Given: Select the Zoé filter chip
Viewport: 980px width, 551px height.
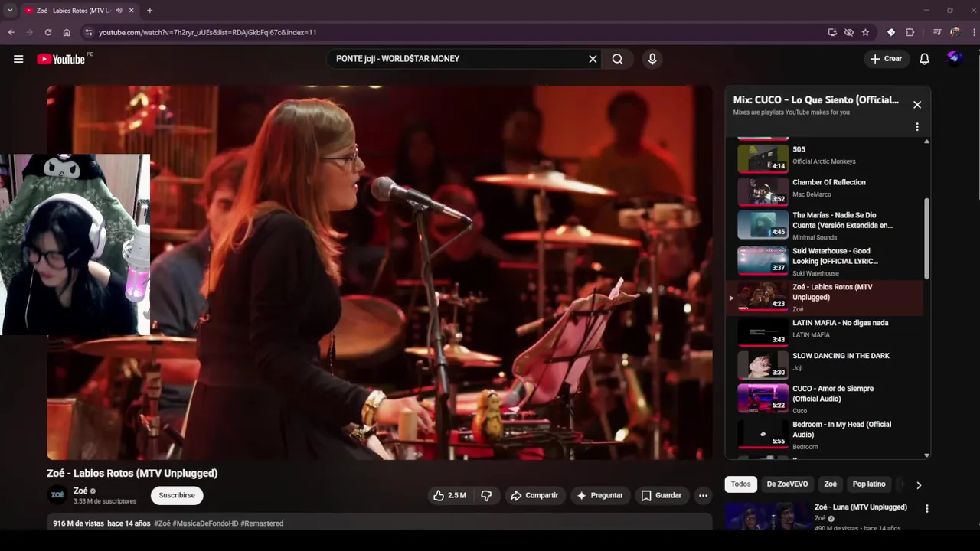Looking at the screenshot, I should 830,484.
